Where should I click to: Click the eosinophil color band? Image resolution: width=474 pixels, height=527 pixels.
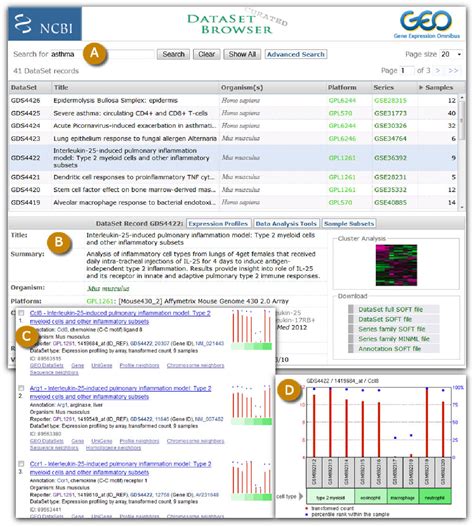370,497
